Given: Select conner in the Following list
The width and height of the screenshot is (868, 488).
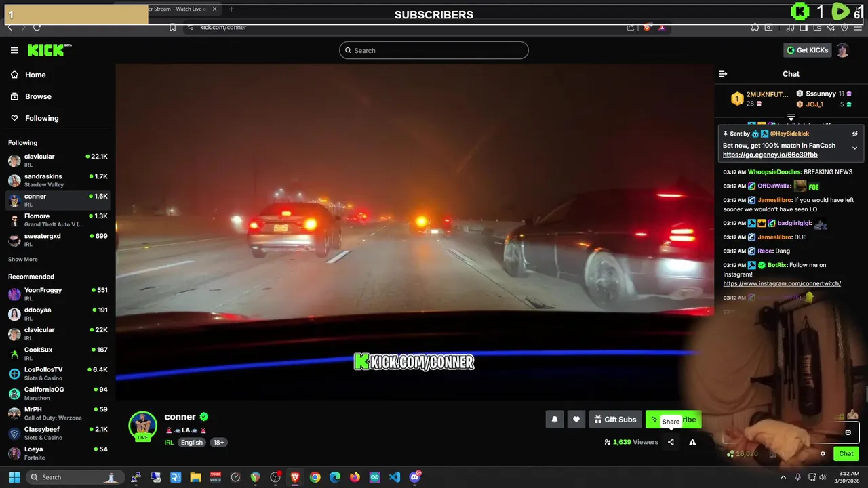Looking at the screenshot, I should (x=58, y=200).
